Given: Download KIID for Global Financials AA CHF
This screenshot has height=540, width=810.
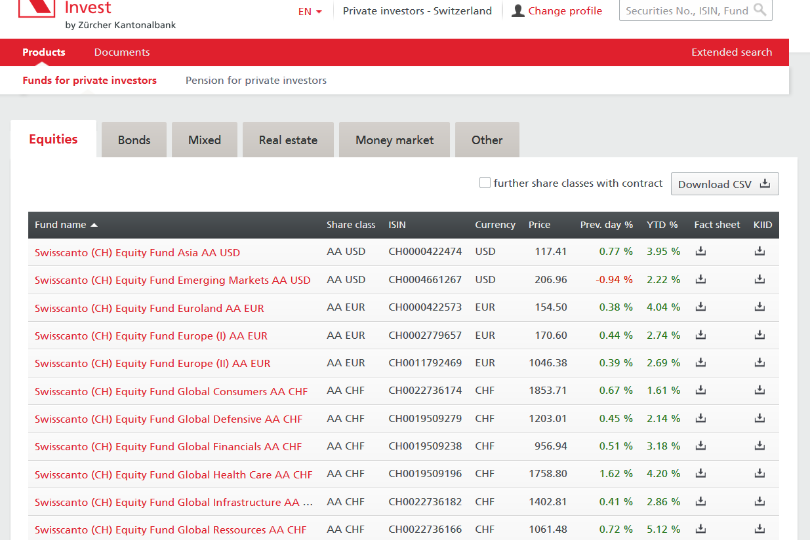Looking at the screenshot, I should [759, 445].
